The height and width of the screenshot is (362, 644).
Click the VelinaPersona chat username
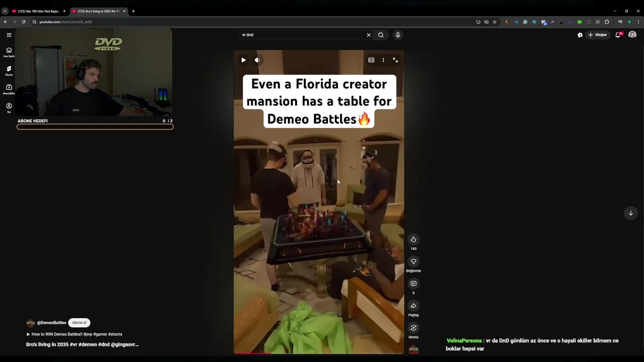[464, 341]
